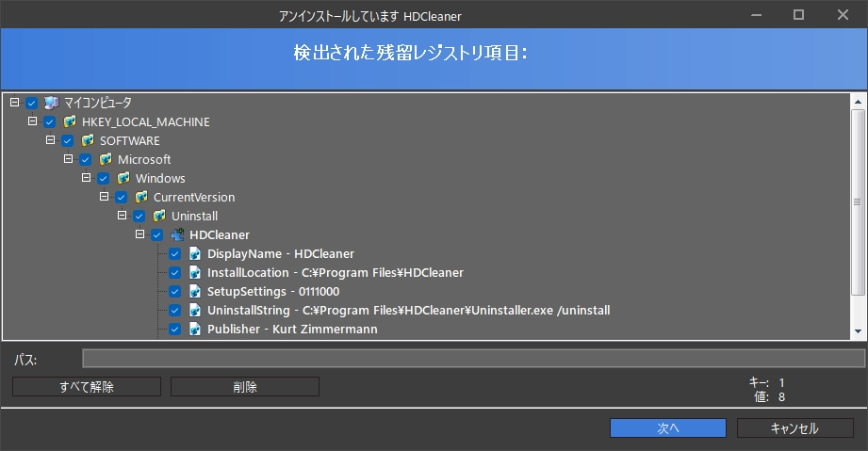The image size is (868, 451).
Task: Uncheck the UninstallString value checkbox
Action: pyautogui.click(x=175, y=310)
